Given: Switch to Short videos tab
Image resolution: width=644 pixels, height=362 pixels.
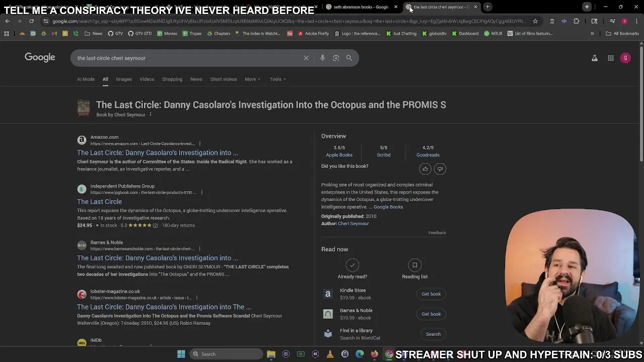Looking at the screenshot, I should coord(223,79).
